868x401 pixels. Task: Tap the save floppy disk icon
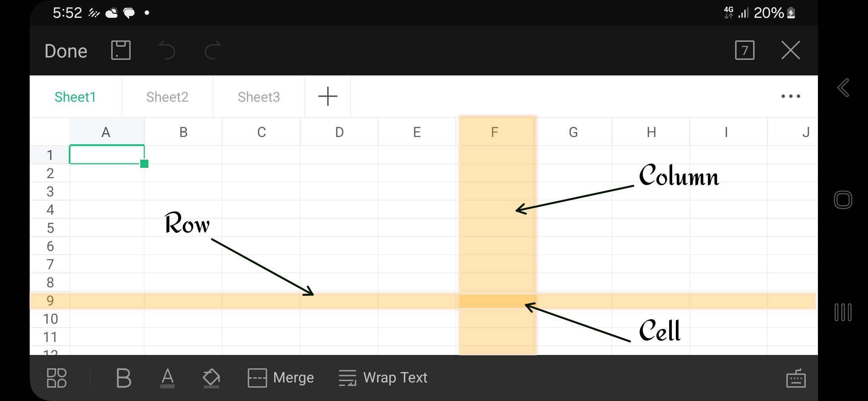pyautogui.click(x=121, y=50)
